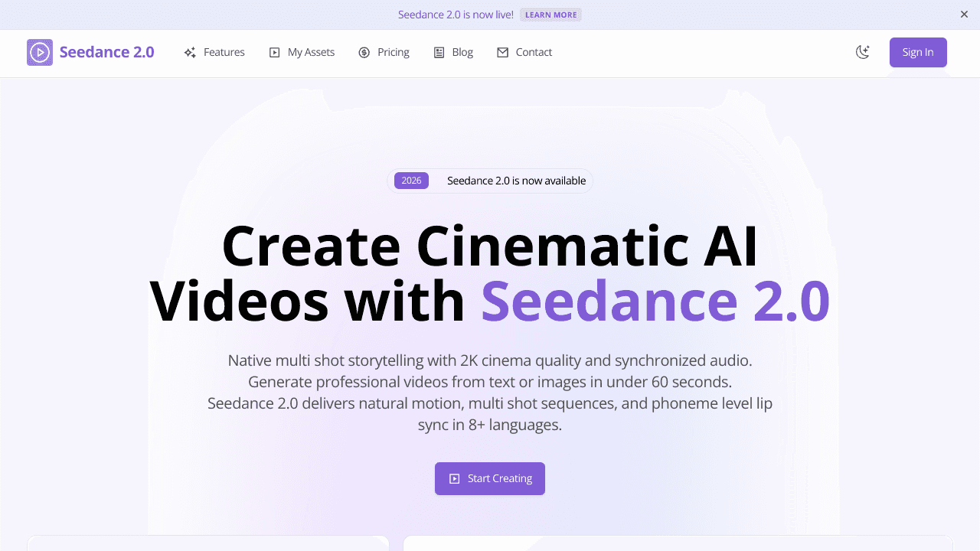Toggle dark mode with the moon icon
This screenshot has height=551, width=980.
pyautogui.click(x=863, y=52)
